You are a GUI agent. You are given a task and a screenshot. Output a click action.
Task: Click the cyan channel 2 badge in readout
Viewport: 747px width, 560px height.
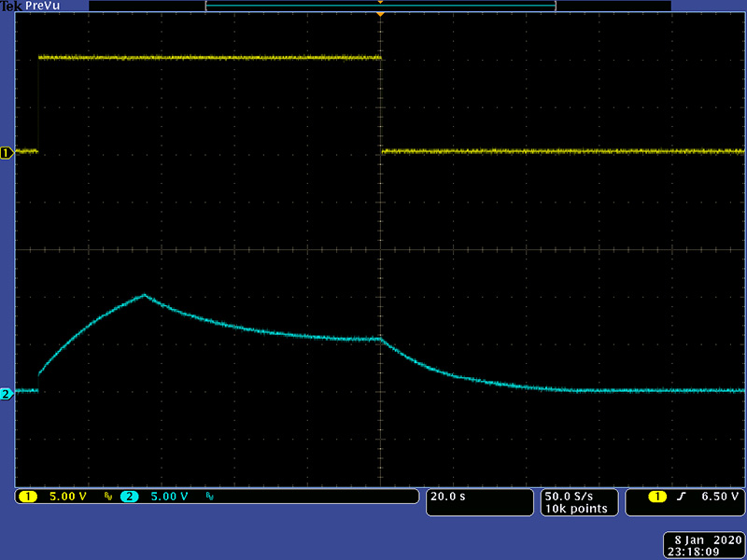coord(130,497)
